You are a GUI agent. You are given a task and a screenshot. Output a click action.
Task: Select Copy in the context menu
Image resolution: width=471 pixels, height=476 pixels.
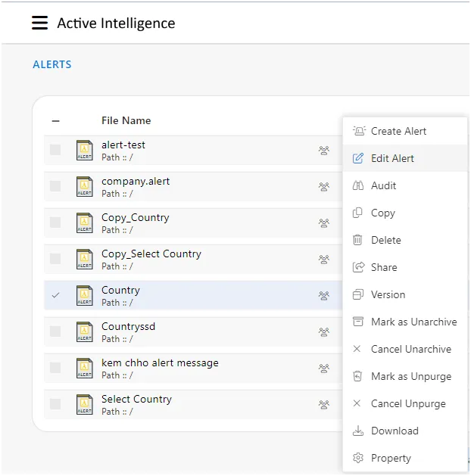point(405,213)
